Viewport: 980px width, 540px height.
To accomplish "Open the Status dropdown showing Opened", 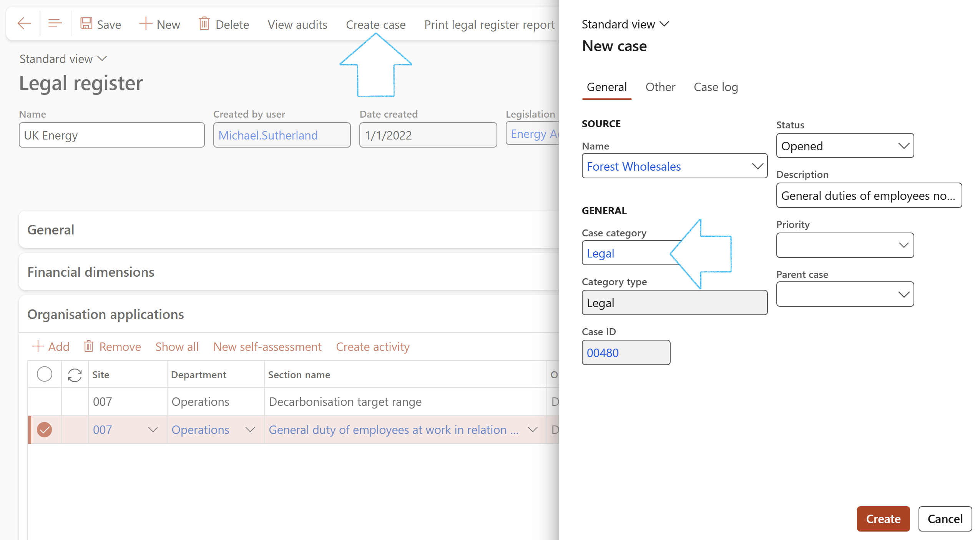I will [845, 146].
